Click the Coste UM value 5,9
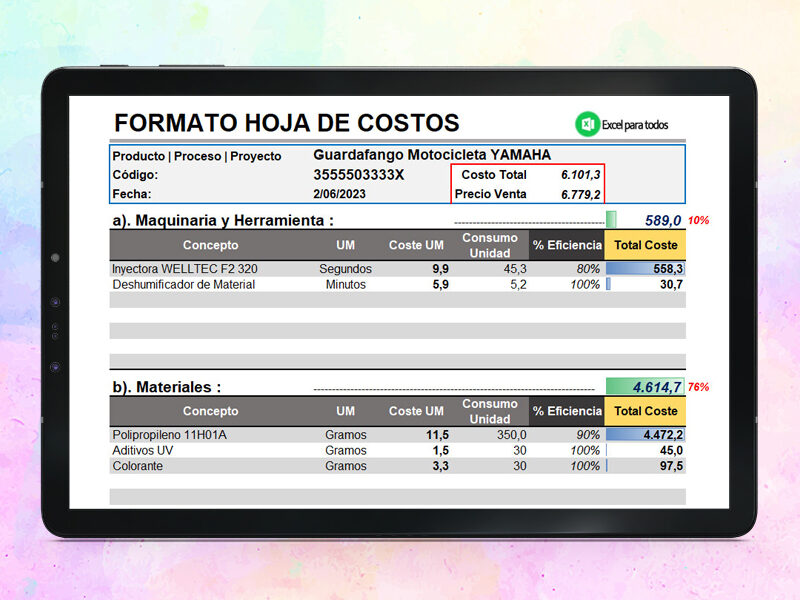800x600 pixels. click(x=440, y=285)
